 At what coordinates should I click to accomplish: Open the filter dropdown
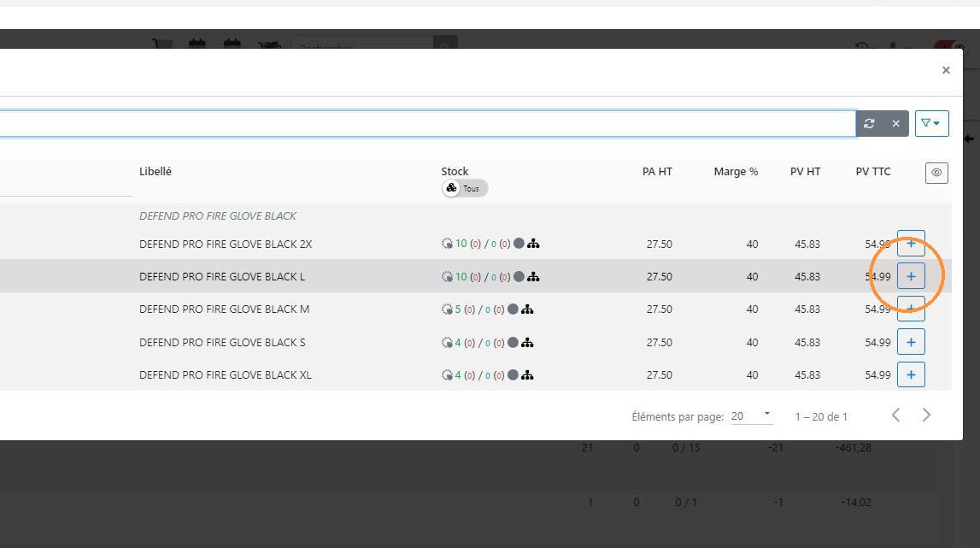tap(931, 123)
